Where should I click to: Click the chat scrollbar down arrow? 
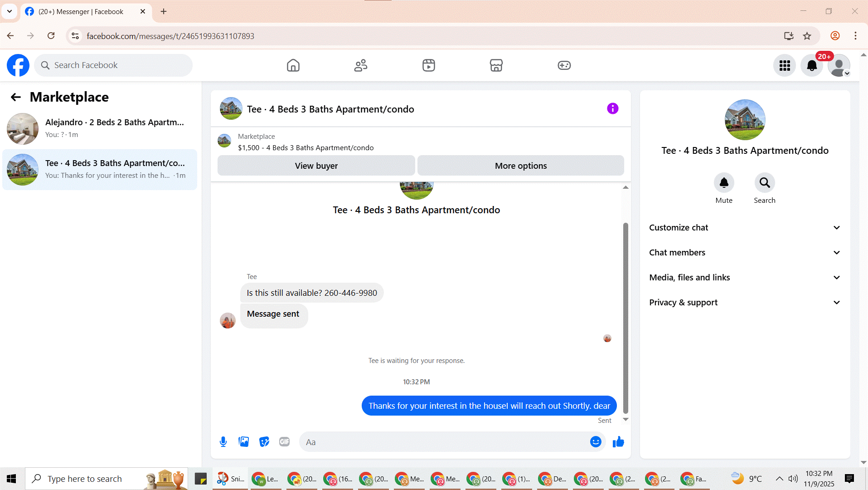point(626,420)
